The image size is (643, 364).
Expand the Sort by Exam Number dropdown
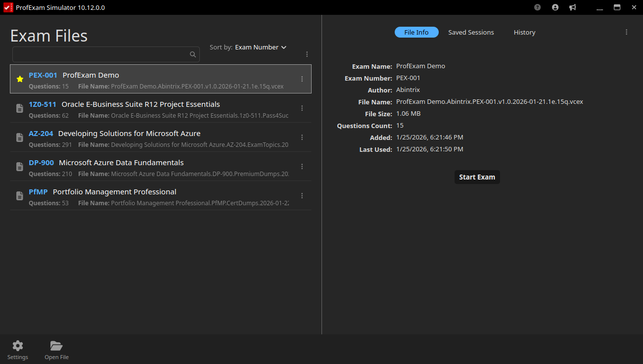[x=261, y=47]
